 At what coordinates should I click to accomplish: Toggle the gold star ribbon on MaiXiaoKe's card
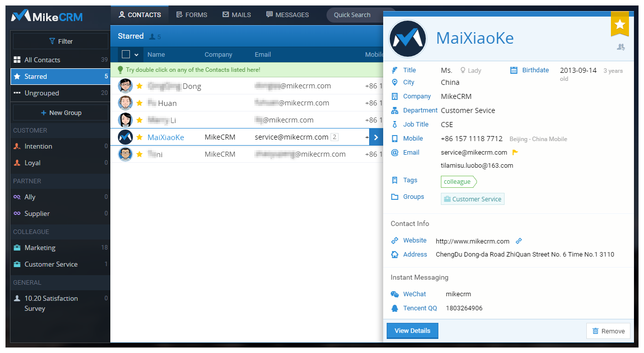coord(619,24)
